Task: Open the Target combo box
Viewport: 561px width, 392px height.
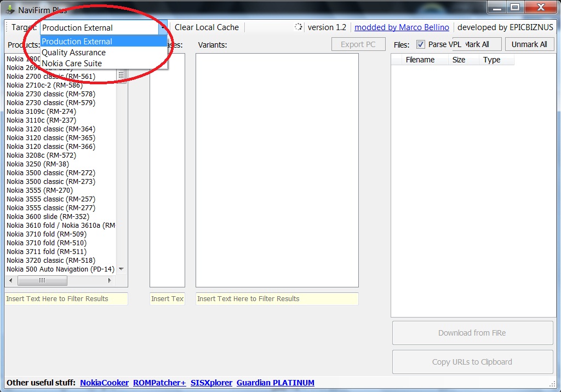Action: tap(104, 27)
